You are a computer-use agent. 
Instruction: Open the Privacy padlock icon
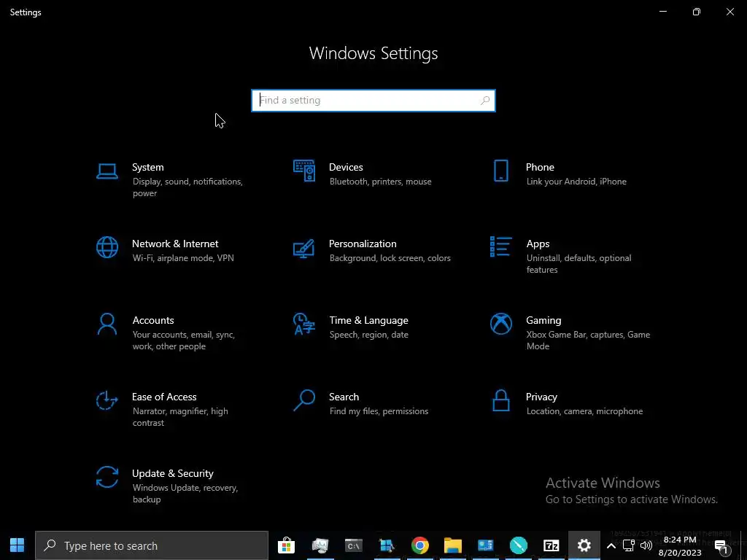(500, 400)
